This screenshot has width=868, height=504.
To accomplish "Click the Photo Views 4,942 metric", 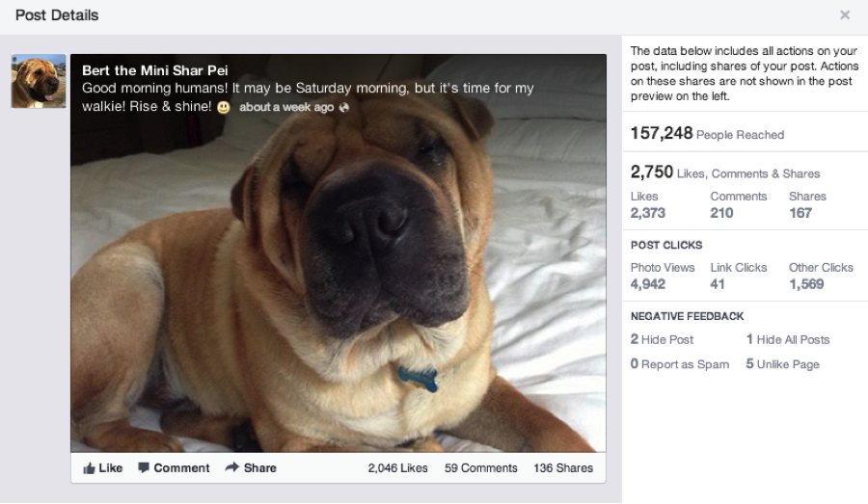I will 662,276.
